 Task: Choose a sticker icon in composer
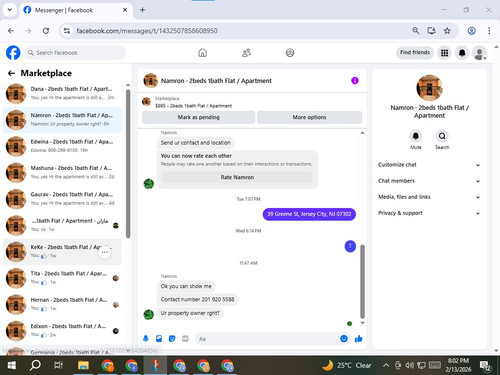tap(172, 339)
